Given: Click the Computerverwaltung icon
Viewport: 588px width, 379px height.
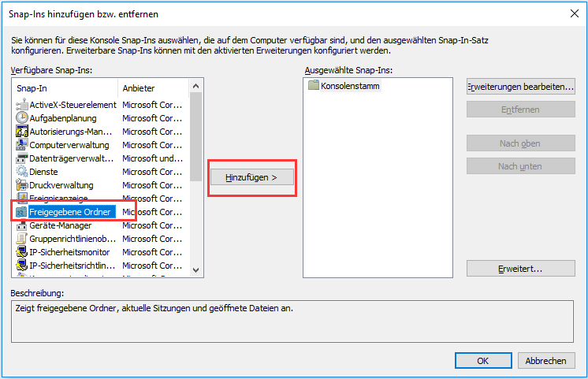Looking at the screenshot, I should coord(22,145).
